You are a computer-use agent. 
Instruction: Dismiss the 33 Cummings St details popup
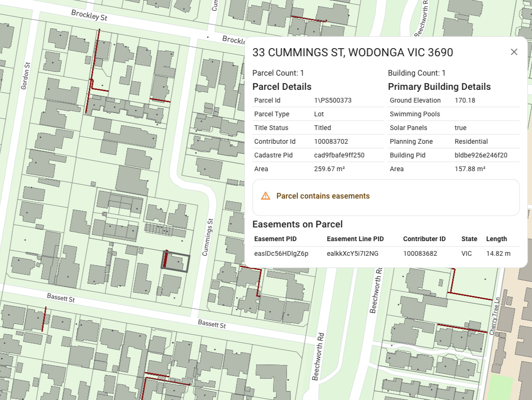tap(514, 52)
